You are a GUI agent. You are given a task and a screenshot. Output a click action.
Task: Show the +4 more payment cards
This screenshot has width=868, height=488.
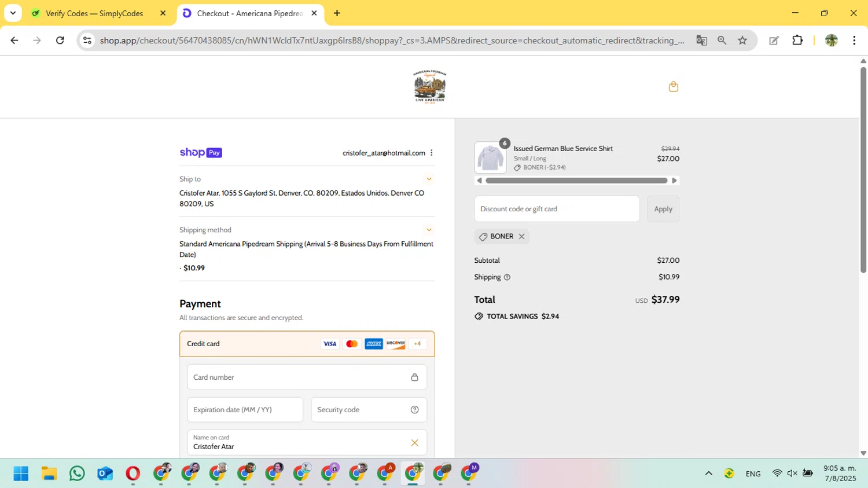(x=417, y=344)
